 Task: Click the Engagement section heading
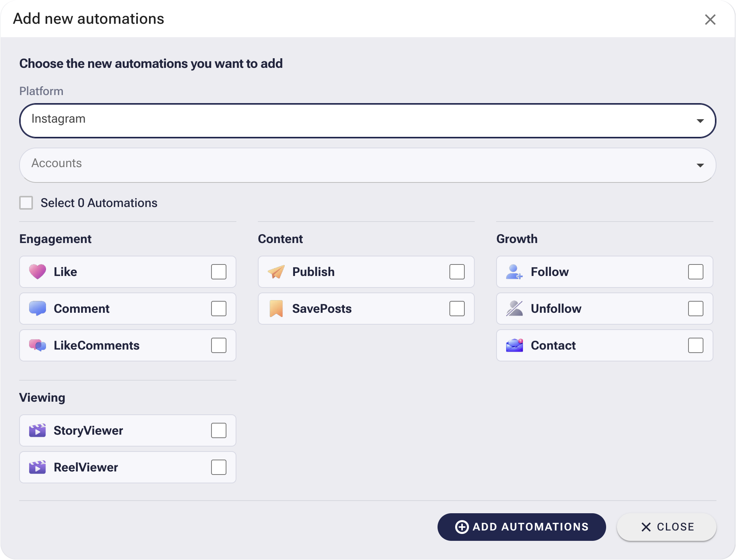click(x=56, y=239)
